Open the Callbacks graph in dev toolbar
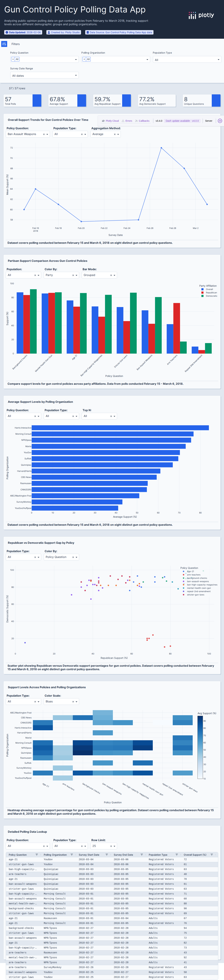This screenshot has width=224, height=980. 142,121
